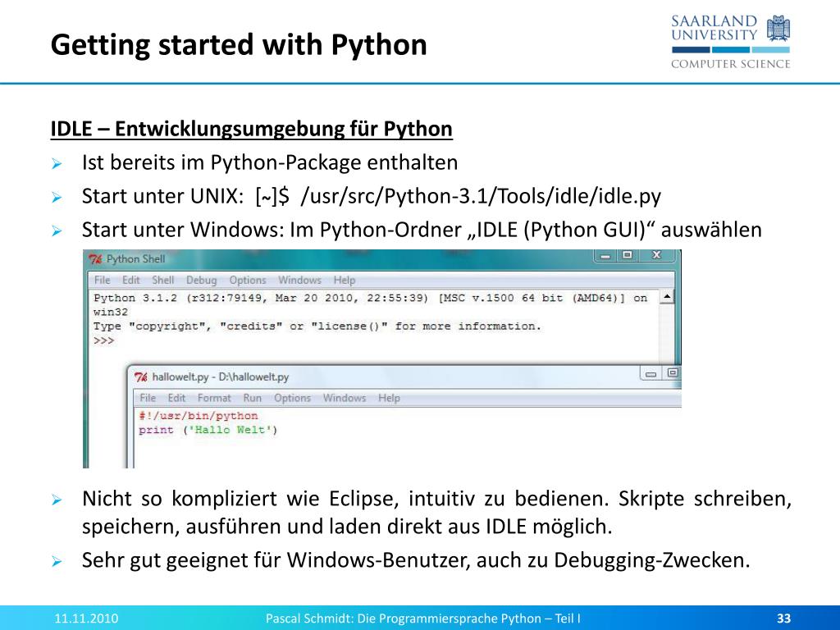
Task: Open File menu in hallowelt.py editor
Action: click(x=148, y=398)
